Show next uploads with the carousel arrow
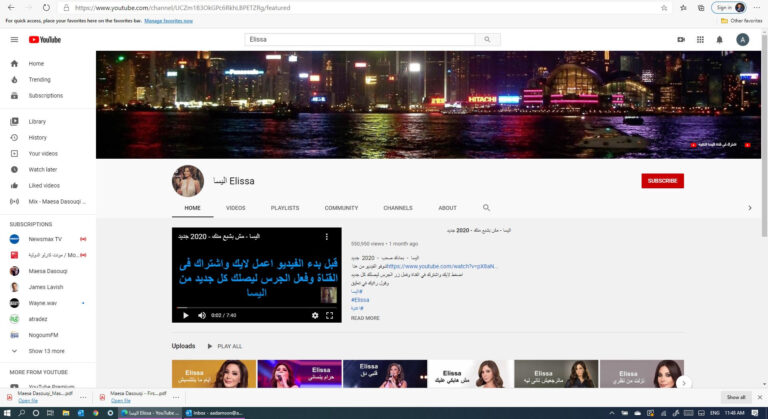This screenshot has height=419, width=768. (684, 383)
